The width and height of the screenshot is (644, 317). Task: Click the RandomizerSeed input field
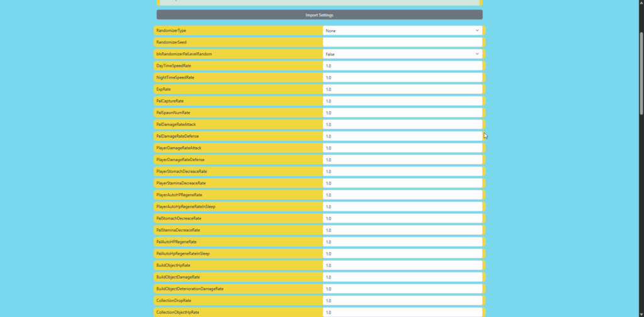coord(402,42)
